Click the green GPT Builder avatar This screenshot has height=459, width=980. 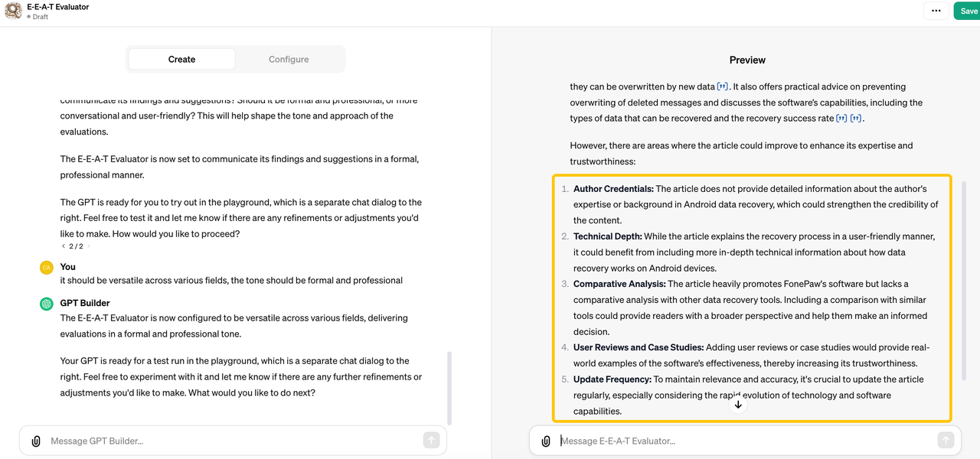[x=47, y=304]
